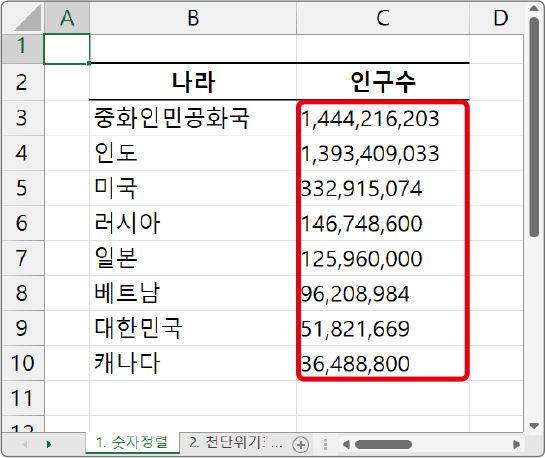Click the horizontal scrollbar right arrow
The width and height of the screenshot is (545, 458).
point(517,444)
